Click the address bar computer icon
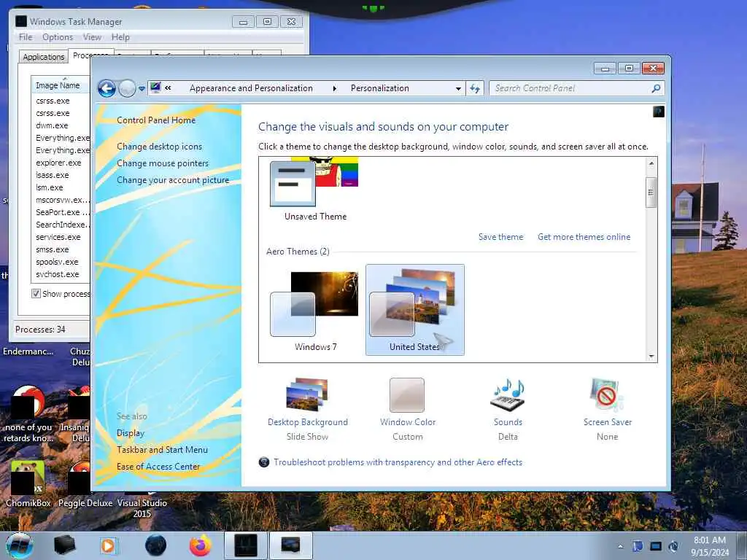The height and width of the screenshot is (560, 747). coord(155,87)
